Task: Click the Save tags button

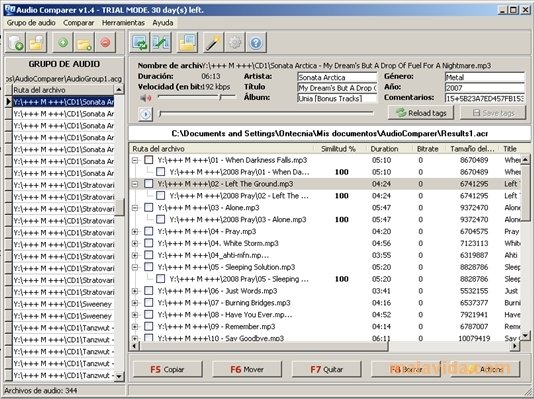Action: point(493,113)
